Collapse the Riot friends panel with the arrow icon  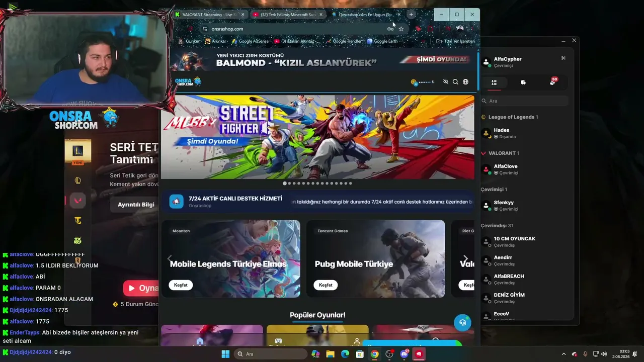[x=563, y=58]
